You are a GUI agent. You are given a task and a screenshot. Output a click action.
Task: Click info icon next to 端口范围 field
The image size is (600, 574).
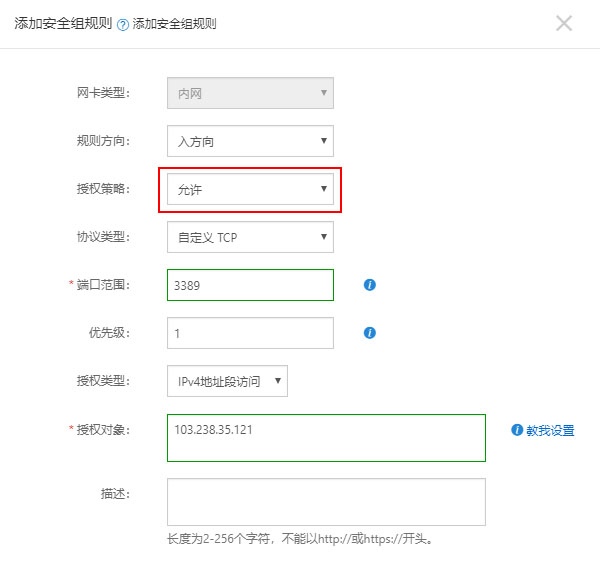[x=370, y=285]
